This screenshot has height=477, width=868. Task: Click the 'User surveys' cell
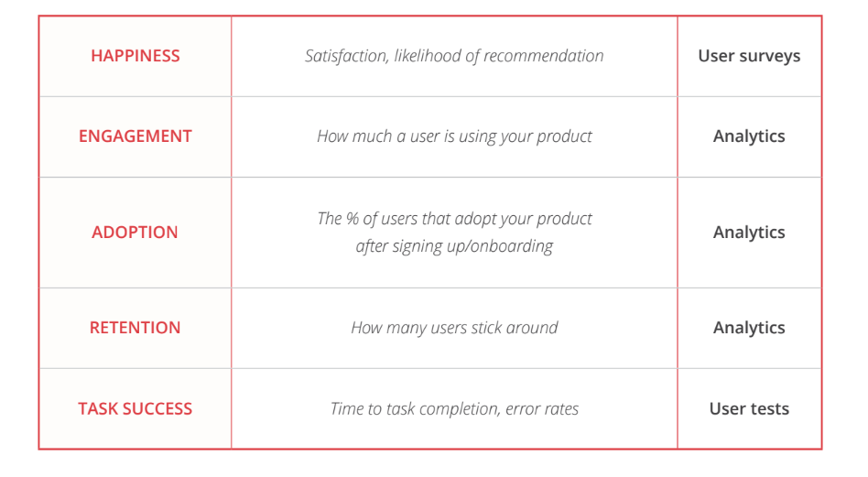(x=749, y=57)
